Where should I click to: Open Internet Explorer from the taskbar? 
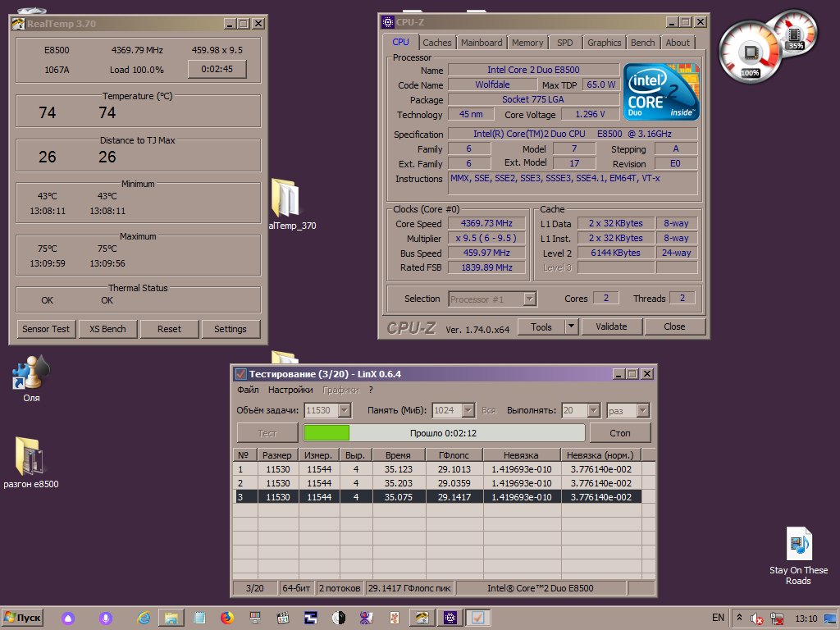pyautogui.click(x=144, y=618)
